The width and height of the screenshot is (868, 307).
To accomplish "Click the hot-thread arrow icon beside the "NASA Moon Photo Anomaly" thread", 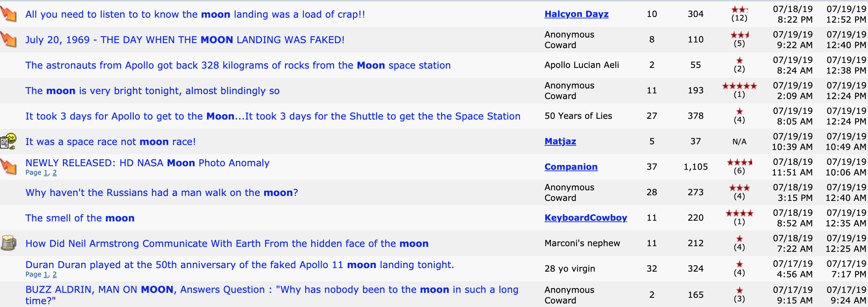I will (x=8, y=167).
